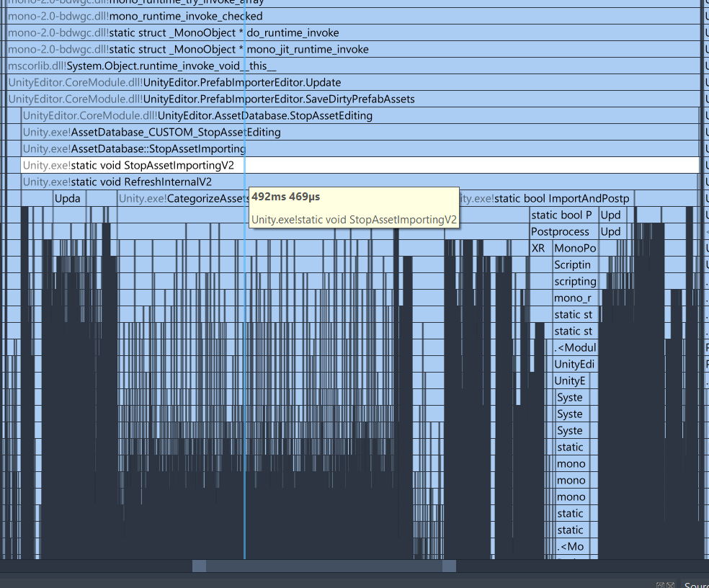Select the 'UnityE' flame bar
The image size is (709, 588).
click(x=571, y=381)
